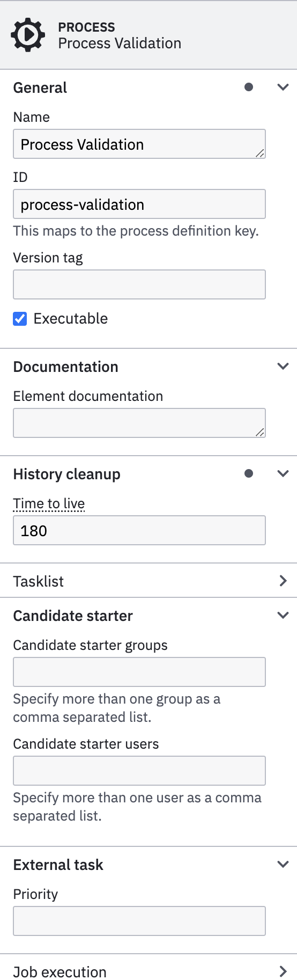Viewport: 297px width, 980px height.
Task: Click the External task Priority field
Action: [x=139, y=921]
